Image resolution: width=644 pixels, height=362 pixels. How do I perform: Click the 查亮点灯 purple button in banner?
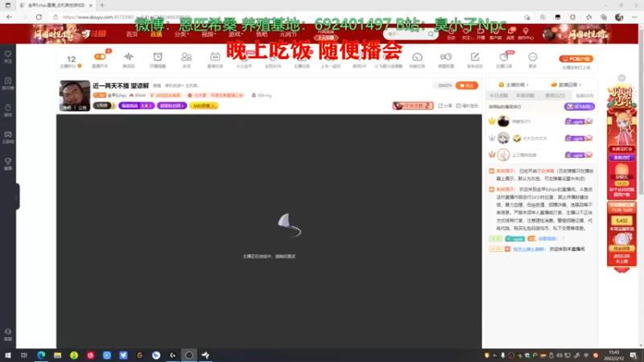(x=621, y=158)
